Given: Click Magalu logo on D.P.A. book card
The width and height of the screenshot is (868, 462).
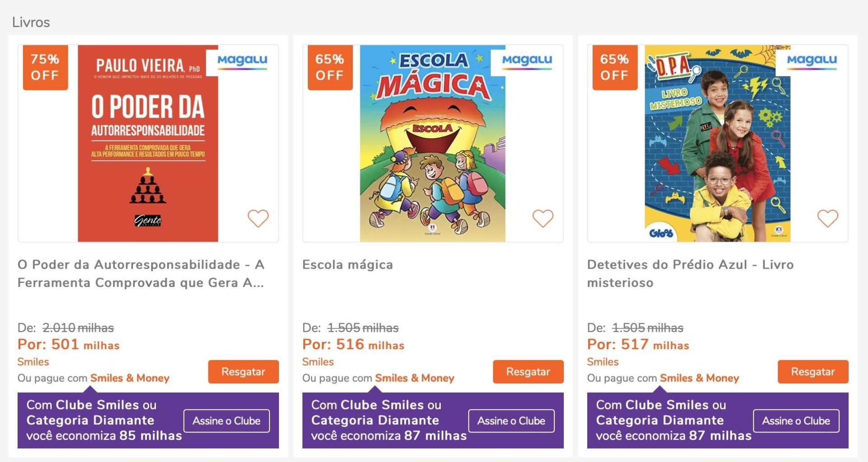Looking at the screenshot, I should [x=812, y=60].
